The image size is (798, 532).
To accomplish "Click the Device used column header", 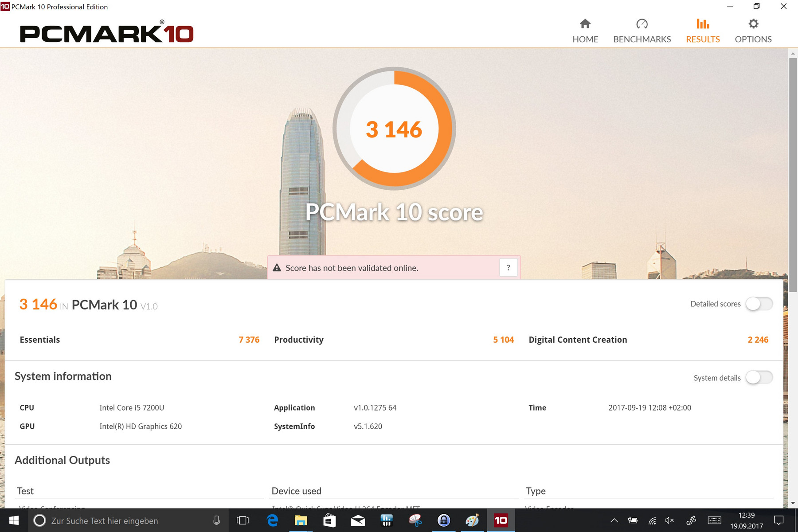I will (x=297, y=491).
